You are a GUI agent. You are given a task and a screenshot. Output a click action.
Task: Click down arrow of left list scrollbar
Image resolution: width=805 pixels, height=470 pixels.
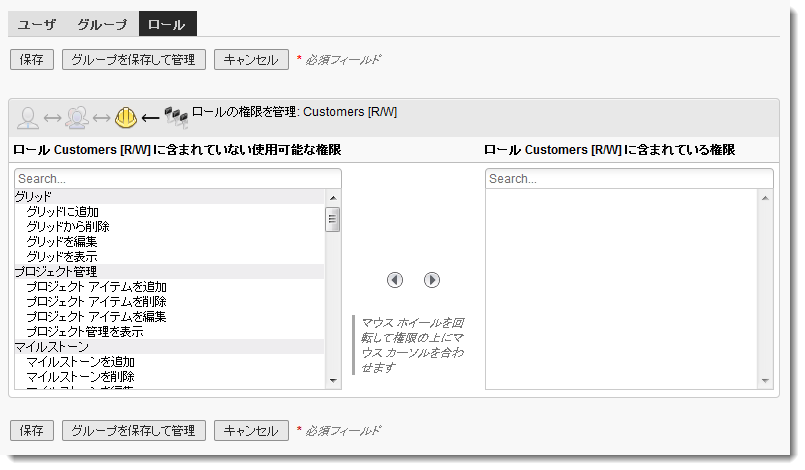coord(333,381)
